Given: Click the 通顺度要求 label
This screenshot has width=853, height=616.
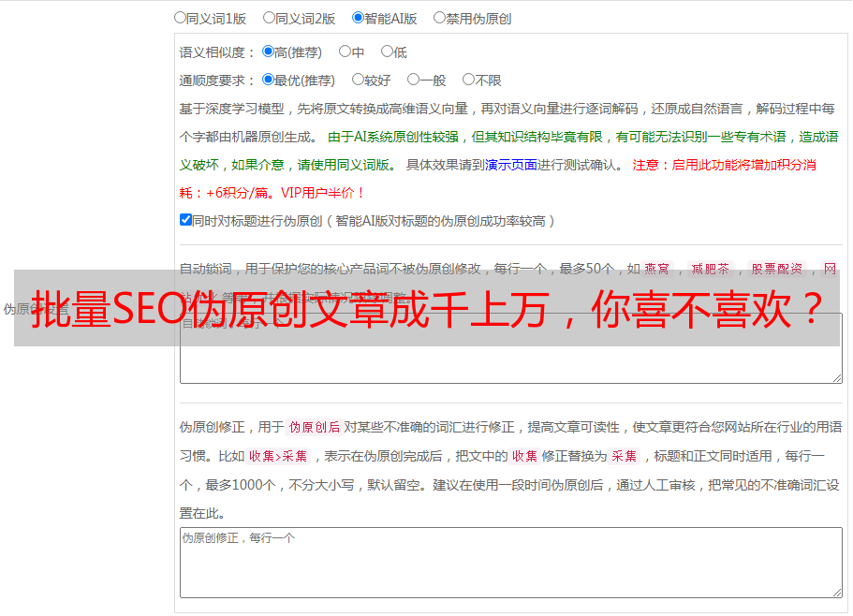Looking at the screenshot, I should [216, 81].
